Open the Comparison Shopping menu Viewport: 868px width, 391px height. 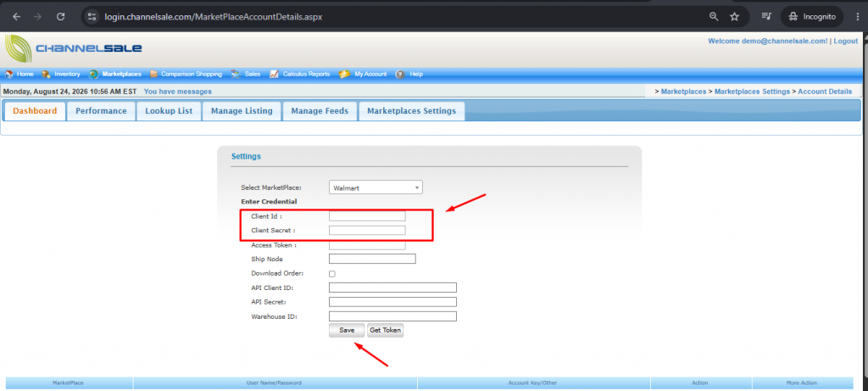[192, 74]
